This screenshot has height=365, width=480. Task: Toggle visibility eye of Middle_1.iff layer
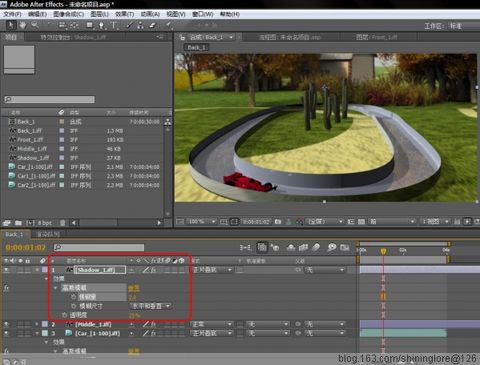pyautogui.click(x=6, y=324)
